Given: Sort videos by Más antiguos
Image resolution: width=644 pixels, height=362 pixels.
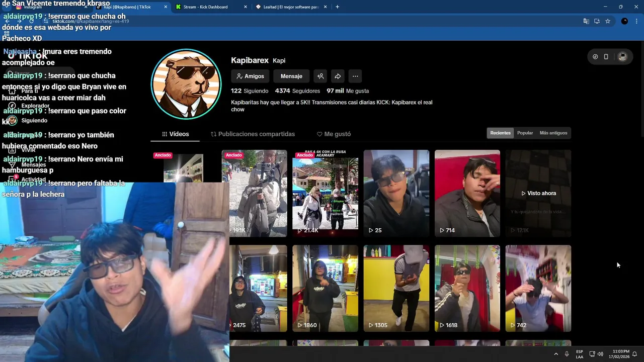Looking at the screenshot, I should point(553,133).
